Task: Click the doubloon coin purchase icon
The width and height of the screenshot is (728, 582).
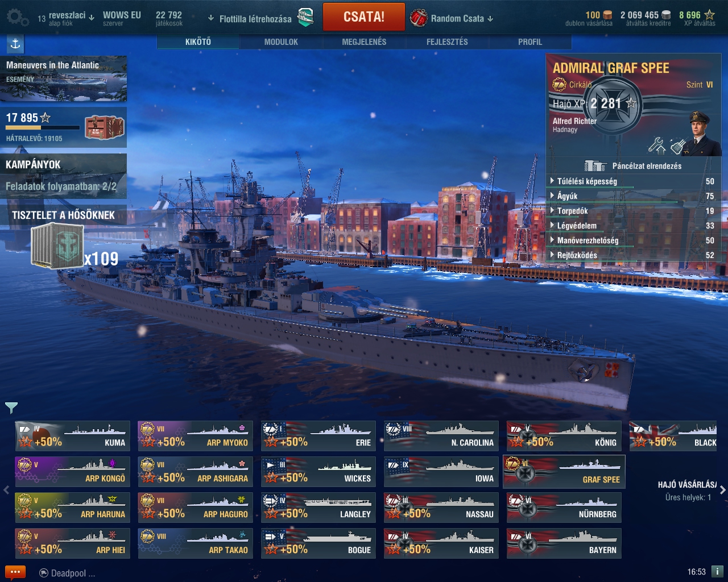Action: pyautogui.click(x=608, y=15)
